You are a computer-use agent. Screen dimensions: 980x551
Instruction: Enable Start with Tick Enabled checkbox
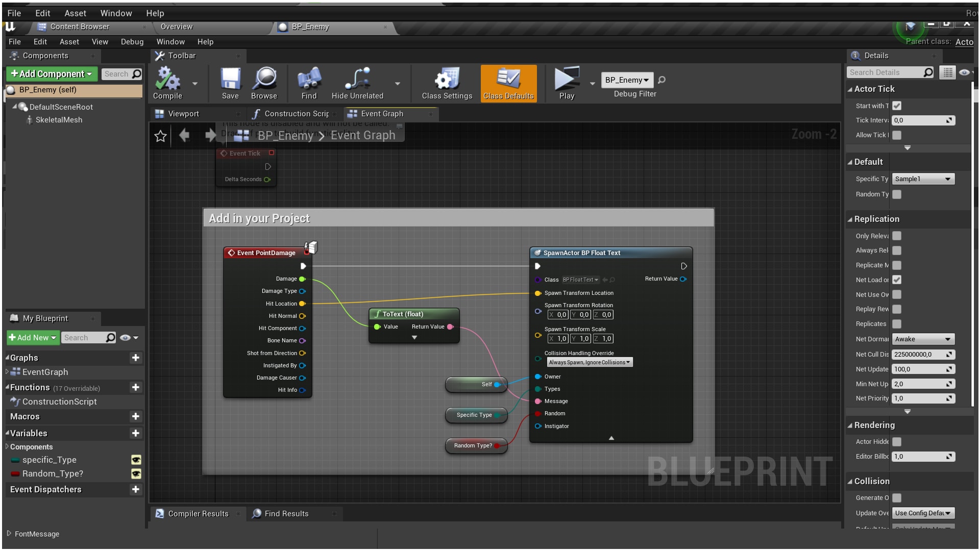(x=897, y=106)
